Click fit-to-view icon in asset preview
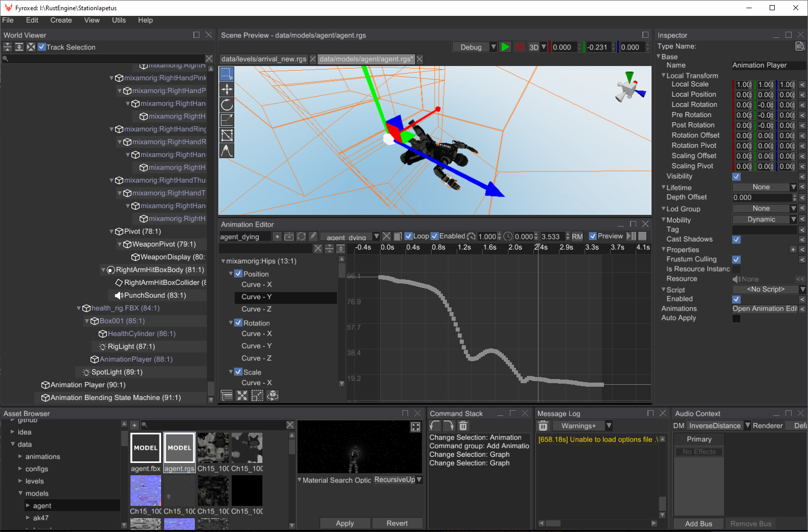The width and height of the screenshot is (808, 532). [x=415, y=427]
